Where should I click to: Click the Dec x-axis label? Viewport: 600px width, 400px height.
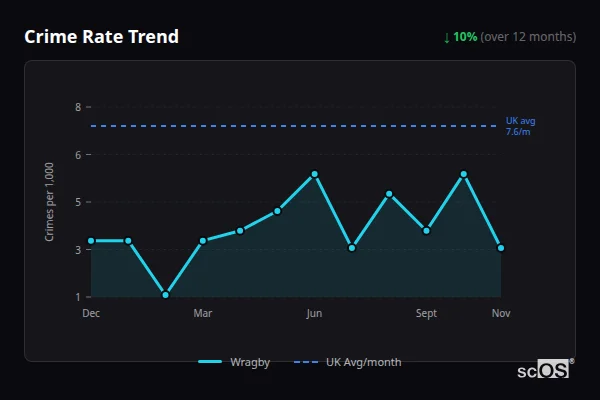[x=91, y=313]
